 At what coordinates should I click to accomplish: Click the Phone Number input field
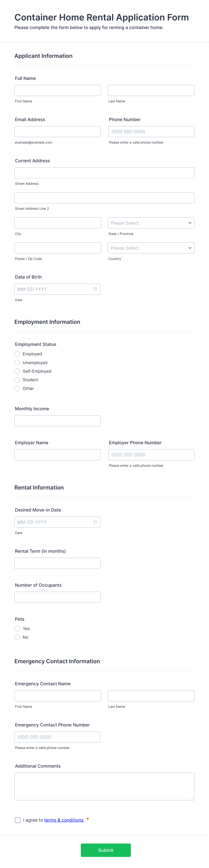151,131
